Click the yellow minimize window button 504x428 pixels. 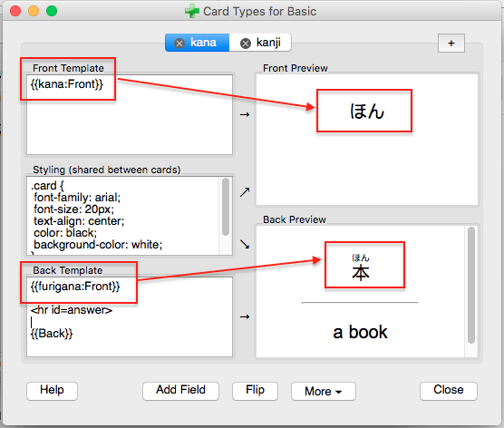pyautogui.click(x=34, y=11)
